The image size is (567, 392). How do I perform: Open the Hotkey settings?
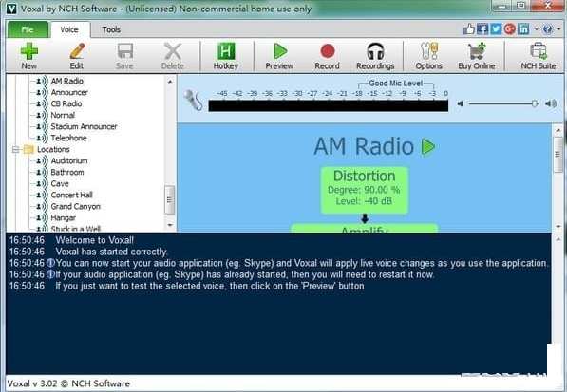pos(226,56)
